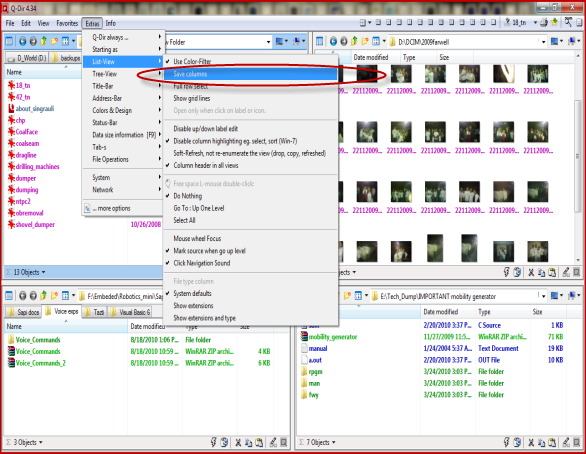Image resolution: width=586 pixels, height=454 pixels.
Task: Click the lightning icon in the bottom-right status bar
Action: pos(506,442)
